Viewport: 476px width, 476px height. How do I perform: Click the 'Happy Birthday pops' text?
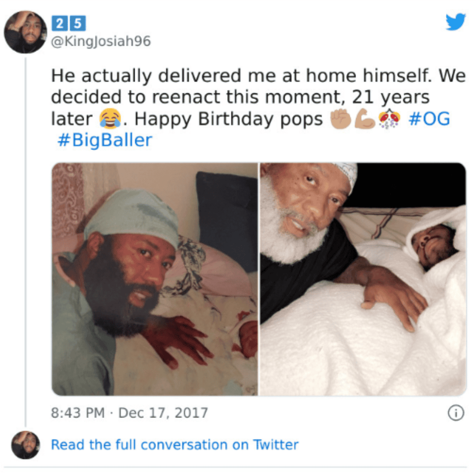tap(228, 119)
